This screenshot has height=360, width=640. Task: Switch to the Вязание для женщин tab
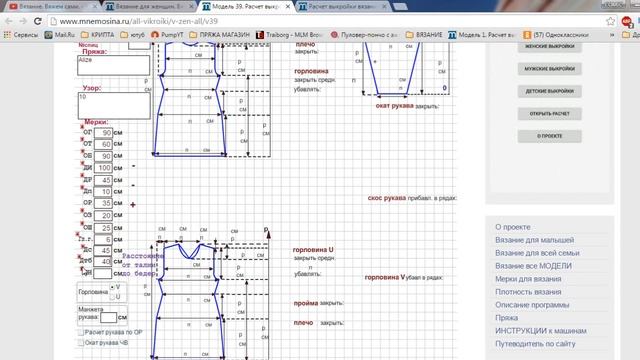[149, 7]
